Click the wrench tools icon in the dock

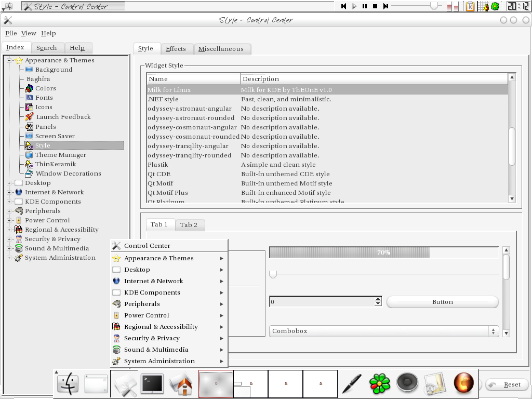click(x=125, y=384)
